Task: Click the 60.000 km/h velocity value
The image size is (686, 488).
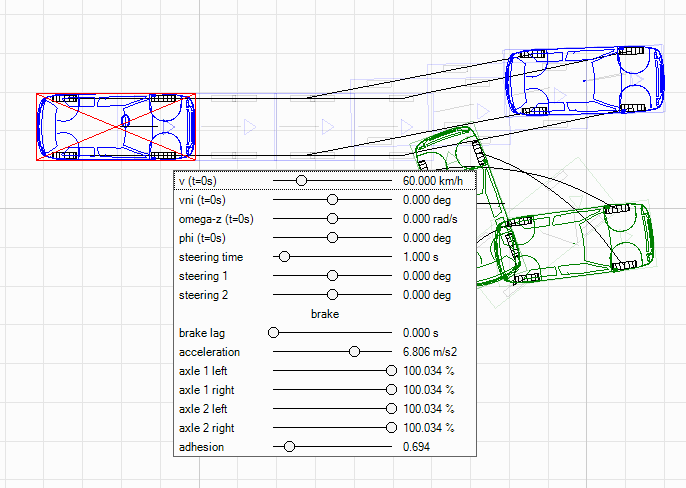Action: 430,181
